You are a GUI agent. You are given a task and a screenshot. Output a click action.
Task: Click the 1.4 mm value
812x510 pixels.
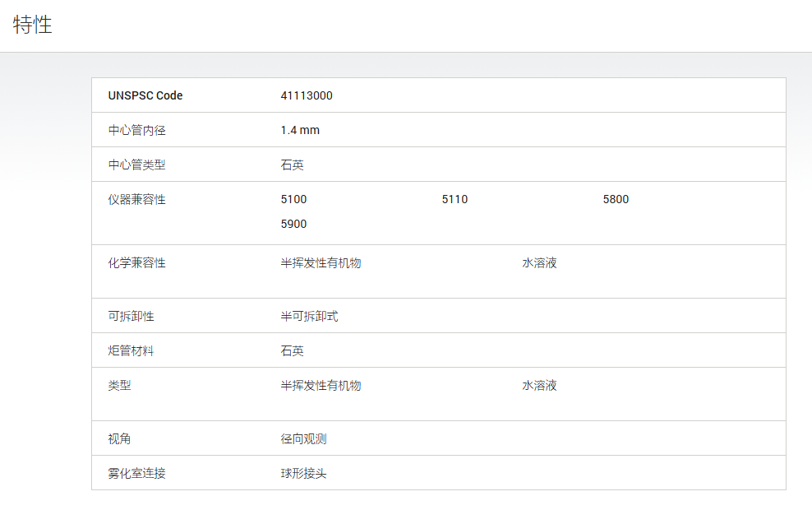(300, 130)
